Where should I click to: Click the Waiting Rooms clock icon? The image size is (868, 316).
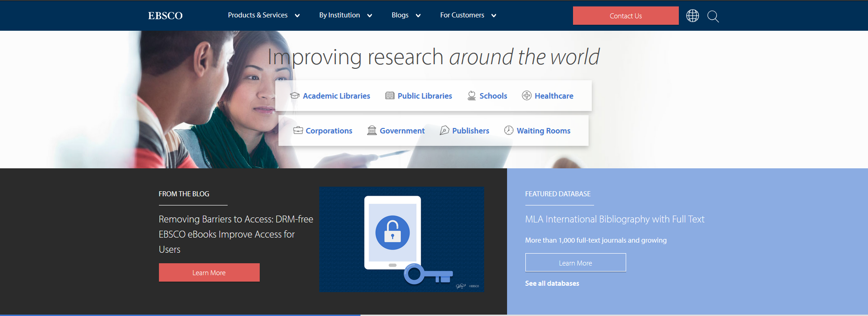509,130
